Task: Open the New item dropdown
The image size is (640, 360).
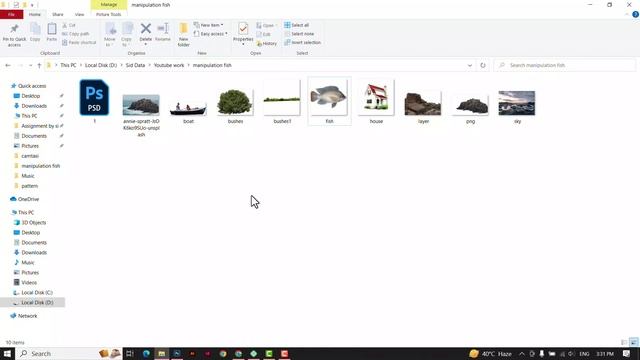Action: (x=209, y=25)
